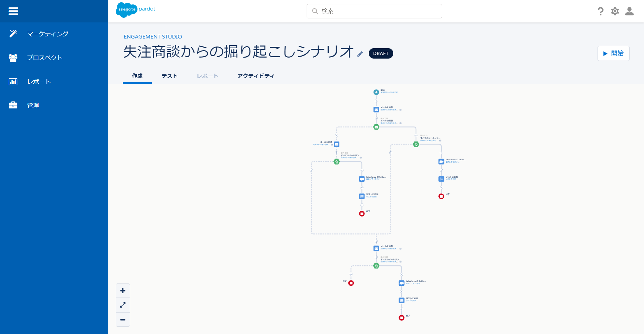The width and height of the screenshot is (644, 334).
Task: Select the 終了 end node on rightmost branch
Action: [441, 196]
